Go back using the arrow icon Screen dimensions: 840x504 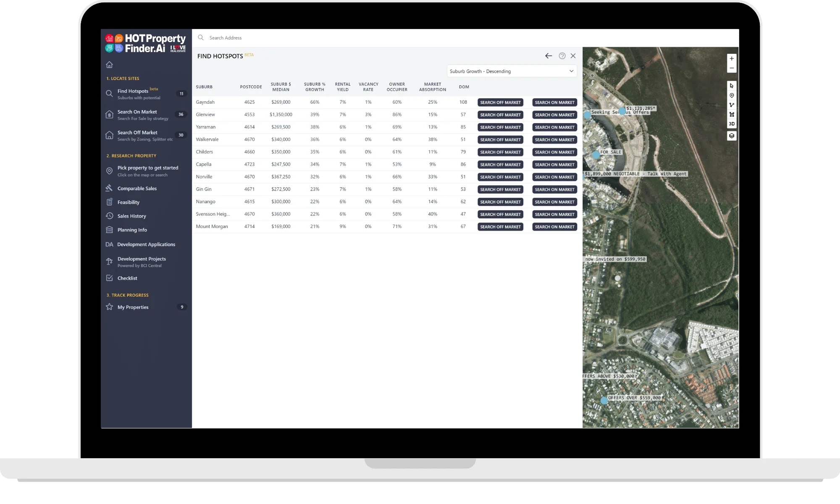coord(549,56)
